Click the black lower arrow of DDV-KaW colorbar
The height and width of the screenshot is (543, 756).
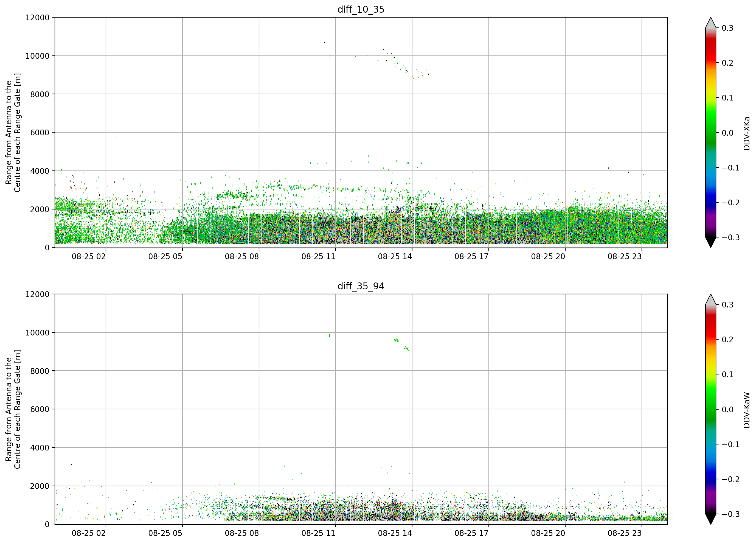click(711, 519)
